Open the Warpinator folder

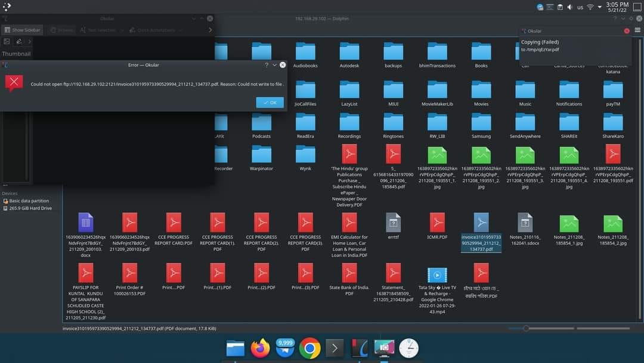[261, 158]
